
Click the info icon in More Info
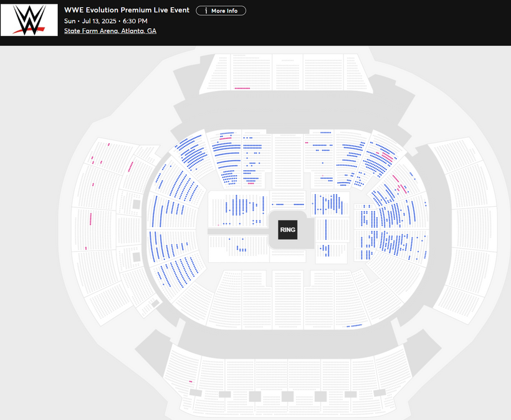click(x=206, y=11)
